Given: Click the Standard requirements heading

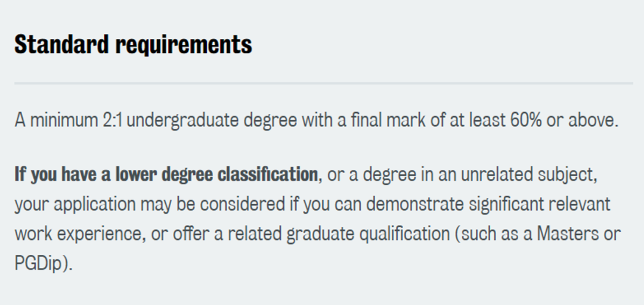Looking at the screenshot, I should click(133, 44).
